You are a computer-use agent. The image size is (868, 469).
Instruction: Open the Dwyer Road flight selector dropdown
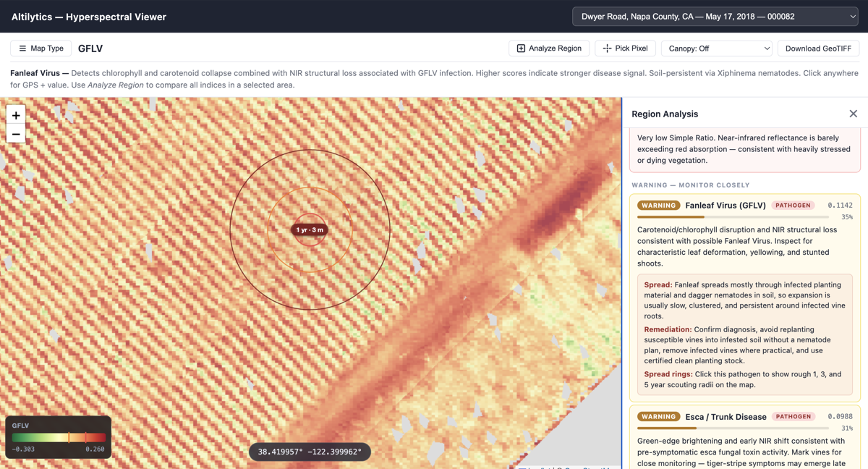[x=715, y=17]
